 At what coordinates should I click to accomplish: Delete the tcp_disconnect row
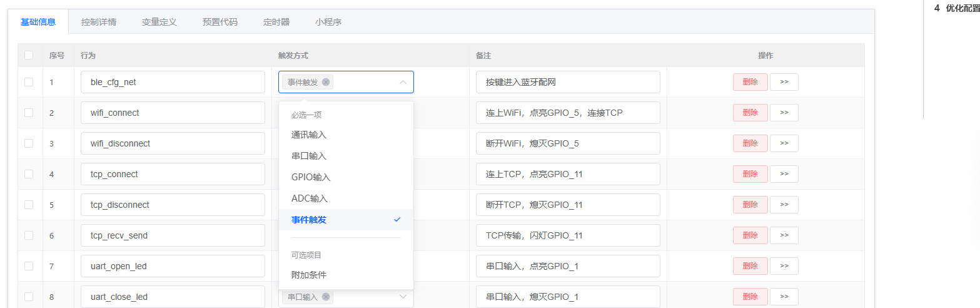point(750,205)
